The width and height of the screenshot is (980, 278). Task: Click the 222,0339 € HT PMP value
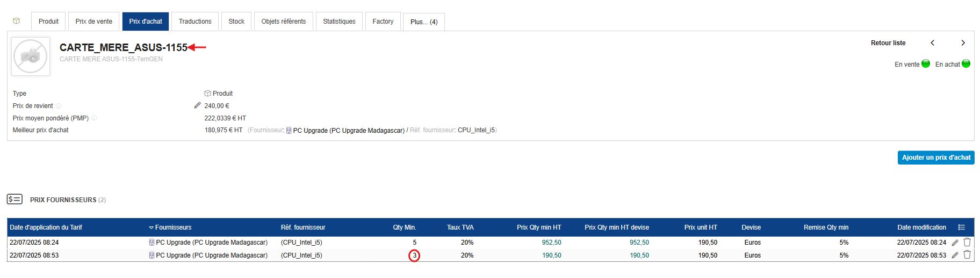coord(225,118)
